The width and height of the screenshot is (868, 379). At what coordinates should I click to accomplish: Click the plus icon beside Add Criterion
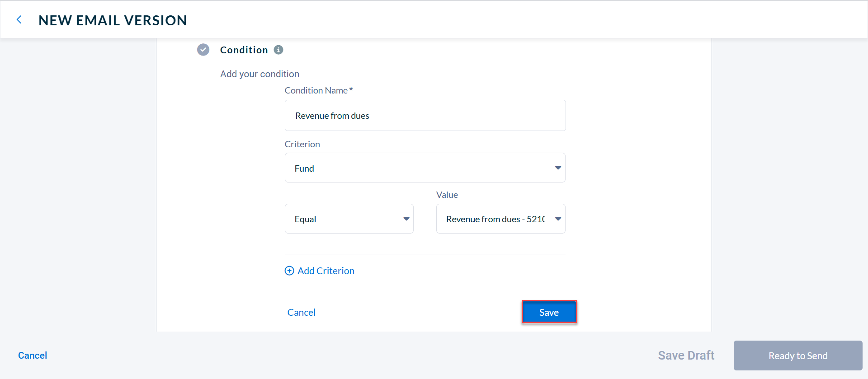point(289,271)
